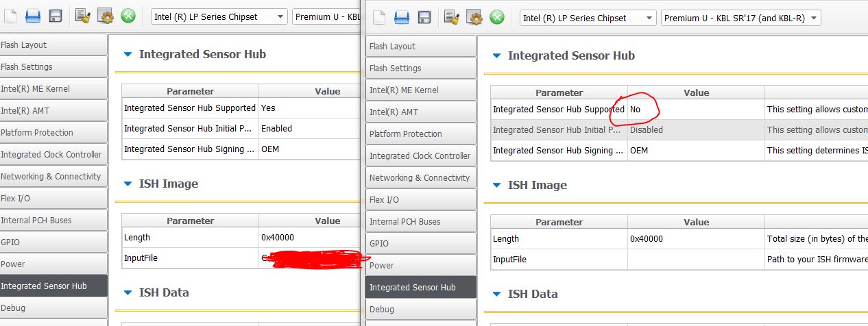Collapse the ISH Data section in left window
This screenshot has height=326, width=868.
click(128, 293)
